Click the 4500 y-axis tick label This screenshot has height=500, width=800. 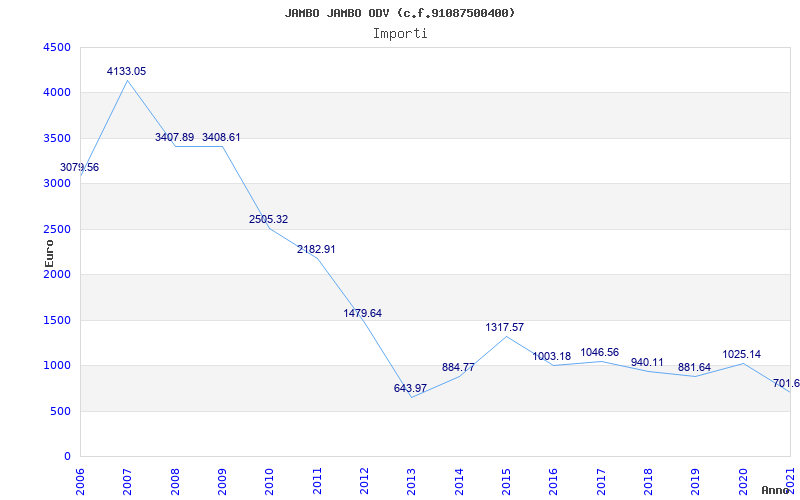(56, 47)
